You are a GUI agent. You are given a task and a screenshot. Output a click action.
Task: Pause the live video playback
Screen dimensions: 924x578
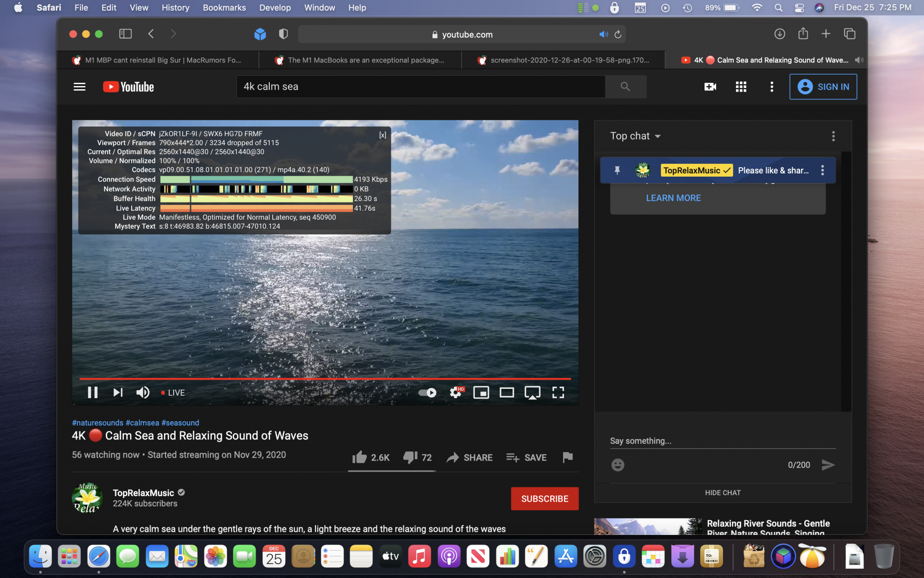pyautogui.click(x=92, y=393)
